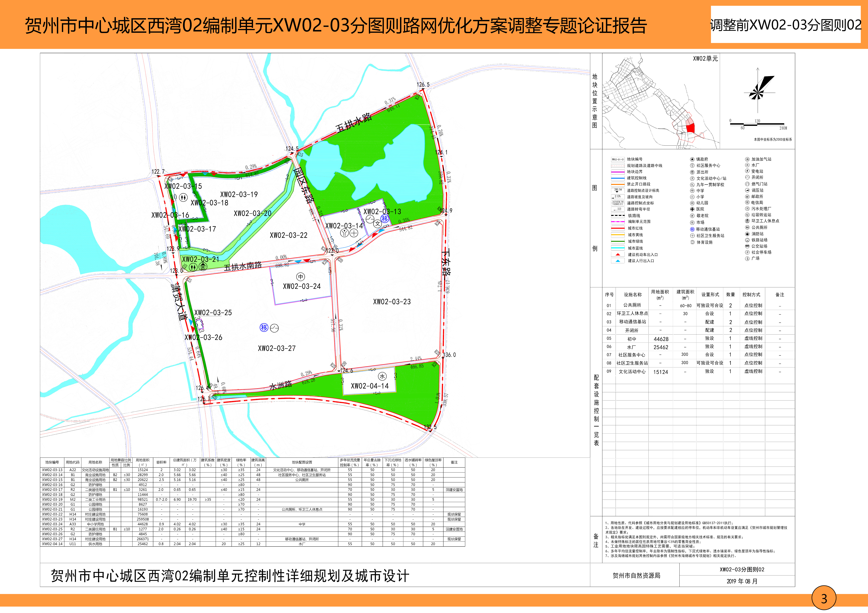Click the 文 cultural center symbol in XW02-03-13
The height and width of the screenshot is (613, 868).
[x=378, y=224]
